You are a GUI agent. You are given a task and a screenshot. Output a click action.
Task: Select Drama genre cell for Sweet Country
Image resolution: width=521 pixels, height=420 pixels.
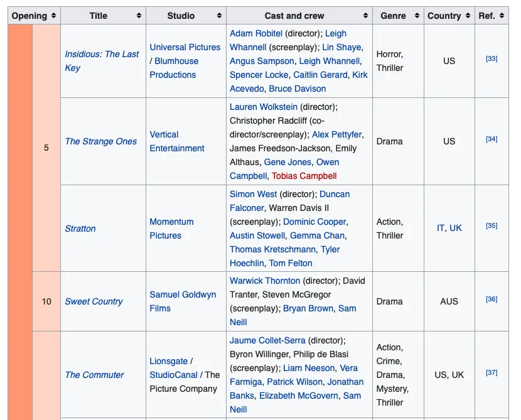(x=398, y=301)
